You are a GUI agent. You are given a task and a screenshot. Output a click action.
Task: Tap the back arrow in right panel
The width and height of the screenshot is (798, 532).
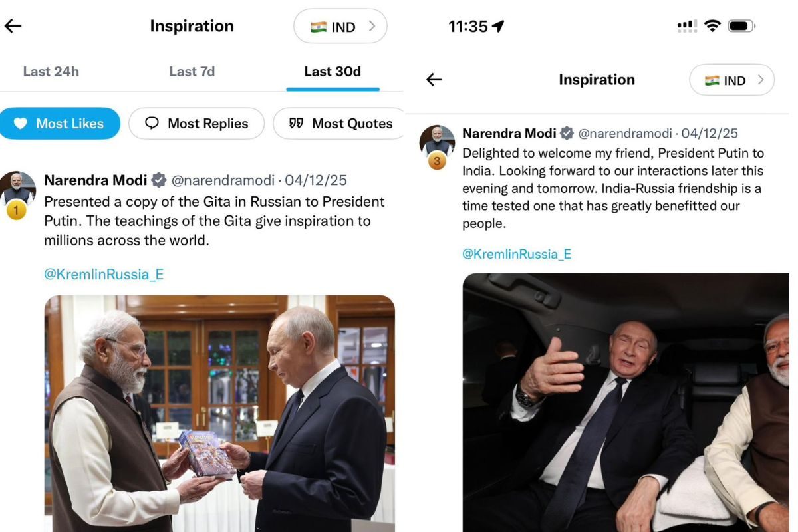click(x=434, y=80)
